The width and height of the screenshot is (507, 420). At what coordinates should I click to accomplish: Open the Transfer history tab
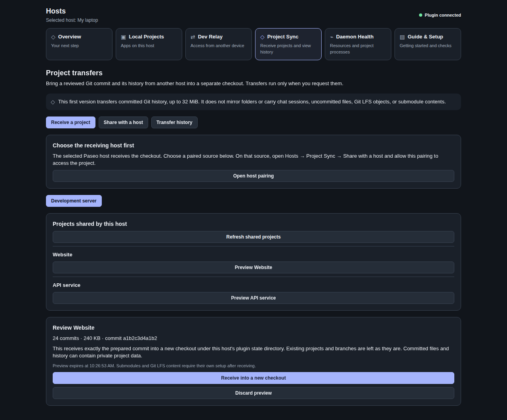click(x=174, y=122)
